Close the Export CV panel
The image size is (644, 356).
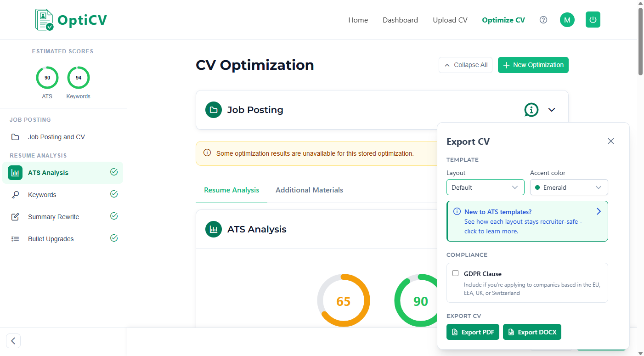(x=611, y=141)
